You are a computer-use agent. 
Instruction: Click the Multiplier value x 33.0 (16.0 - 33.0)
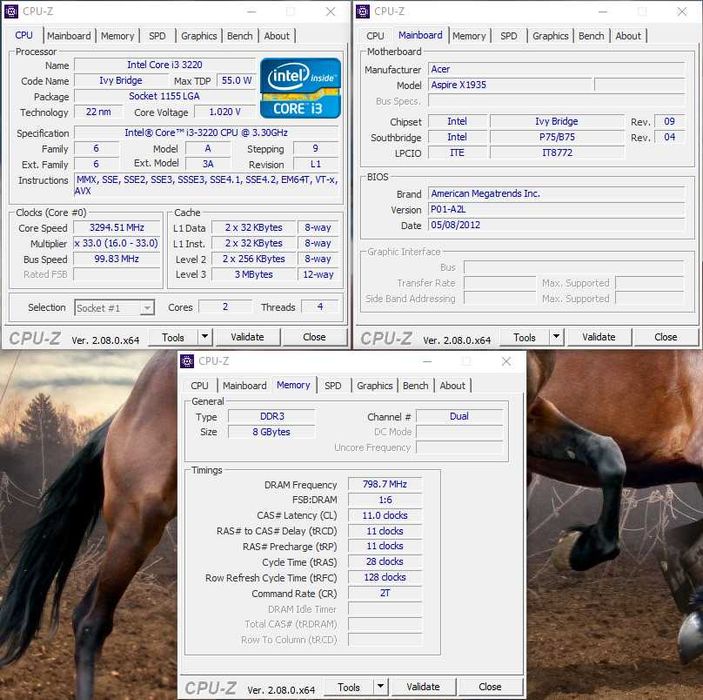click(117, 243)
